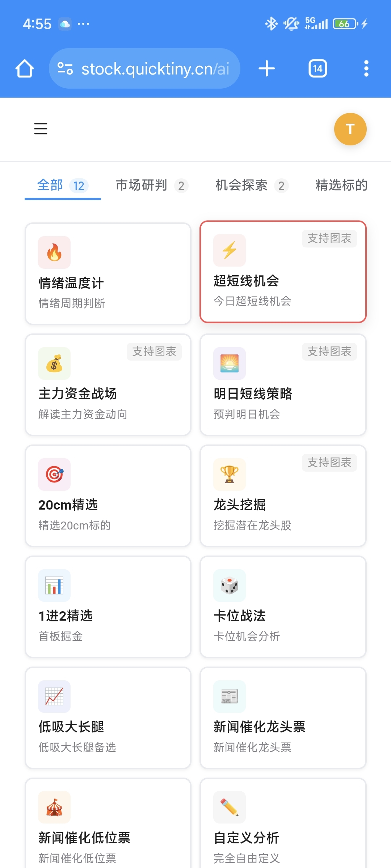This screenshot has height=868, width=391.
Task: Click the trophy icon for 龙头挖掘
Action: pyautogui.click(x=230, y=474)
